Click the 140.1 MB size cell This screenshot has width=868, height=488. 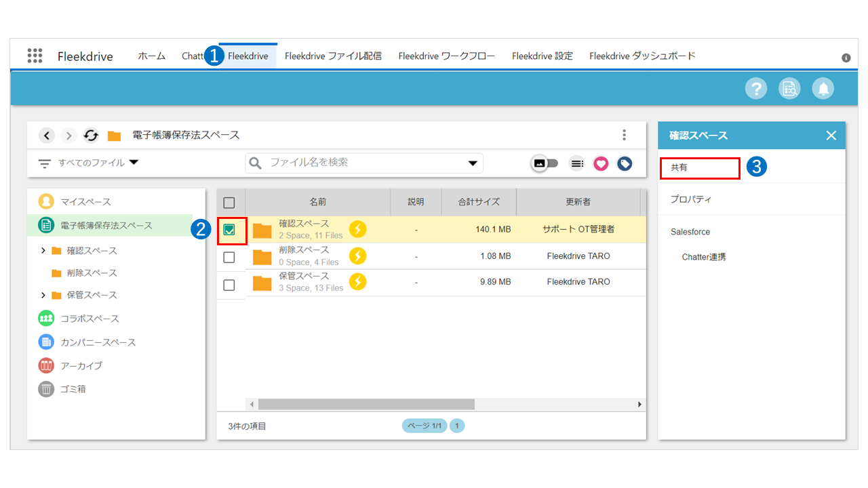tap(493, 230)
